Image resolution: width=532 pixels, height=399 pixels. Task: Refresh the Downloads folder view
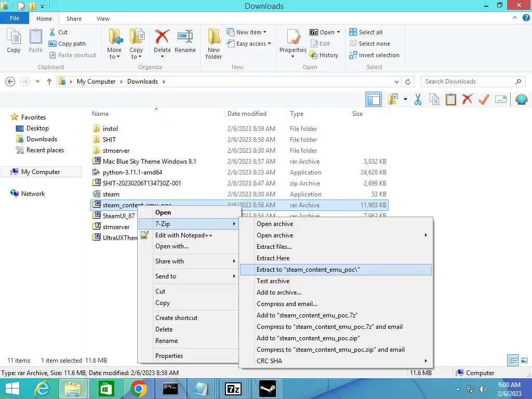(x=408, y=82)
